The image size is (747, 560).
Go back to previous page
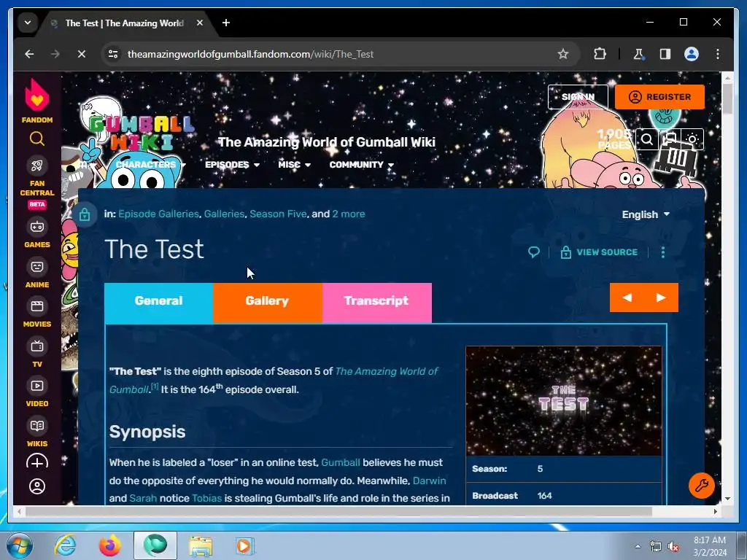point(29,54)
